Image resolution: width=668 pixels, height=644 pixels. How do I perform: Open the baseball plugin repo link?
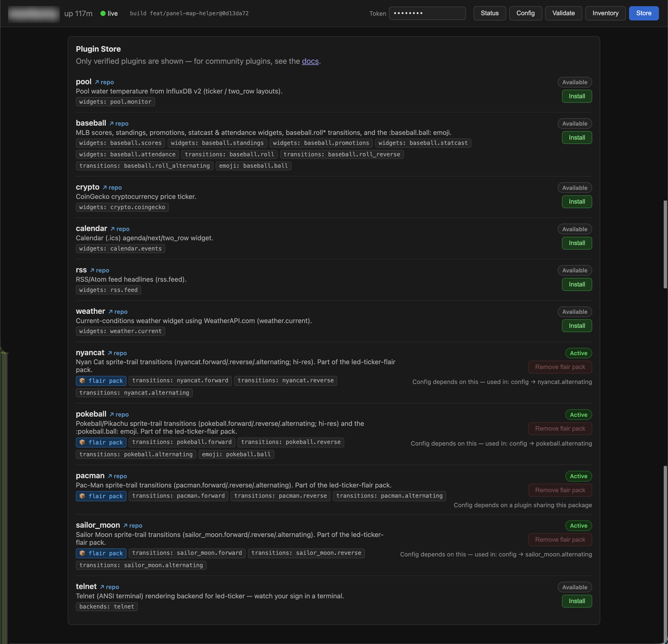pos(119,124)
